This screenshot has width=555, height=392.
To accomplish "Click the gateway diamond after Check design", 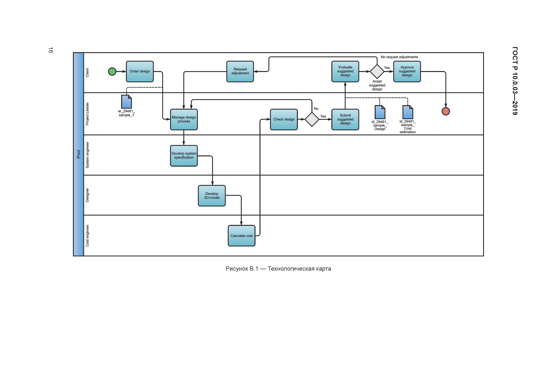I will click(312, 119).
